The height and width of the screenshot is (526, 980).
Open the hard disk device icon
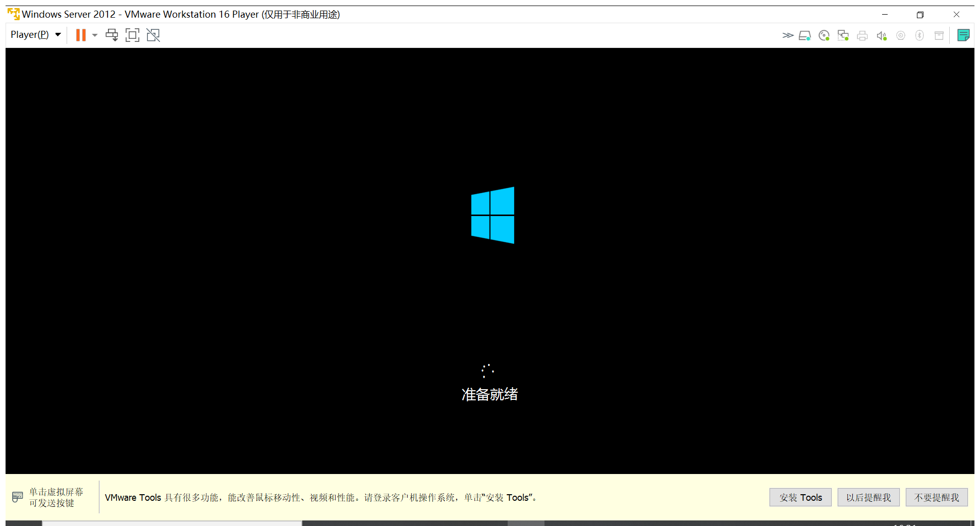tap(805, 35)
